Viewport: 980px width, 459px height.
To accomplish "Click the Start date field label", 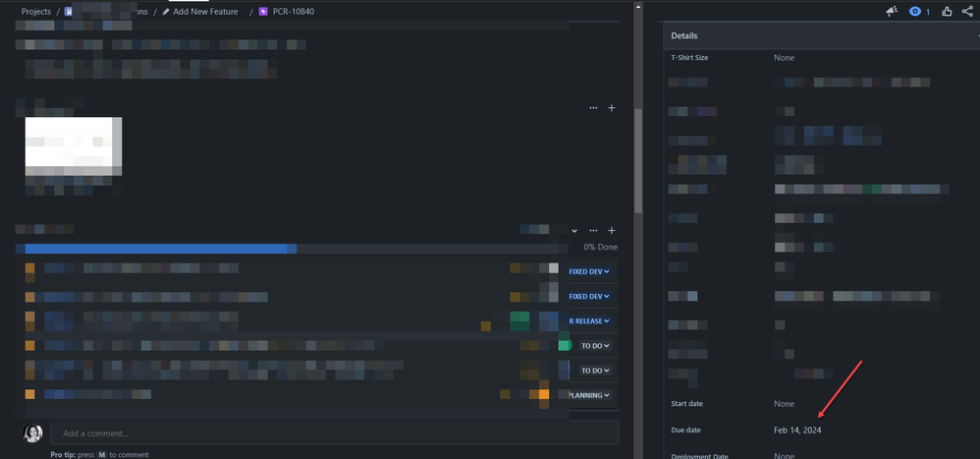I will click(686, 404).
